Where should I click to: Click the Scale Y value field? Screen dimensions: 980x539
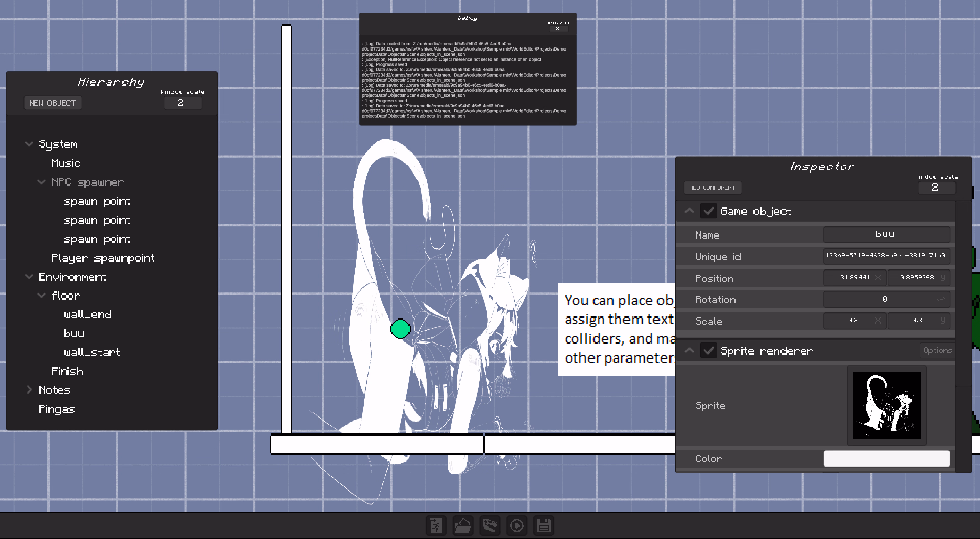(919, 320)
